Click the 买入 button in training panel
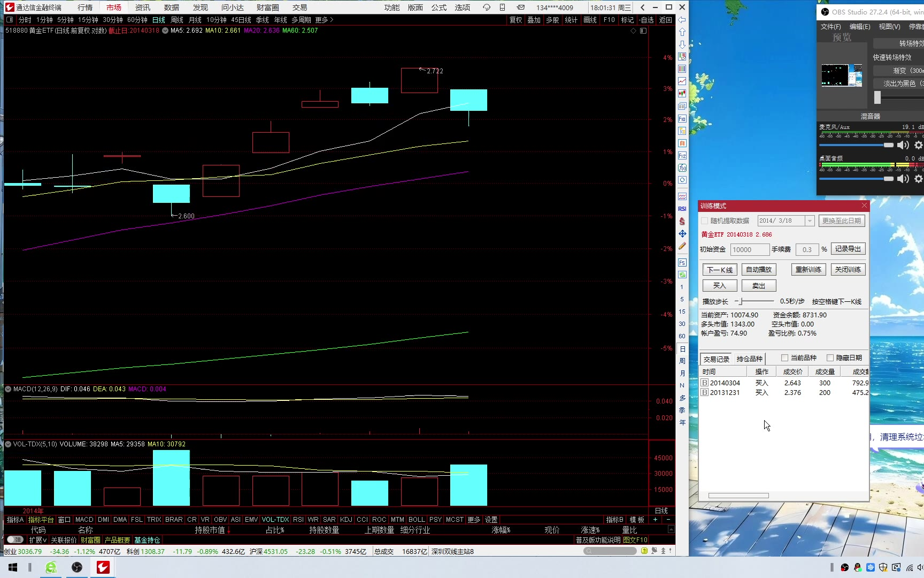924x578 pixels. click(x=719, y=286)
